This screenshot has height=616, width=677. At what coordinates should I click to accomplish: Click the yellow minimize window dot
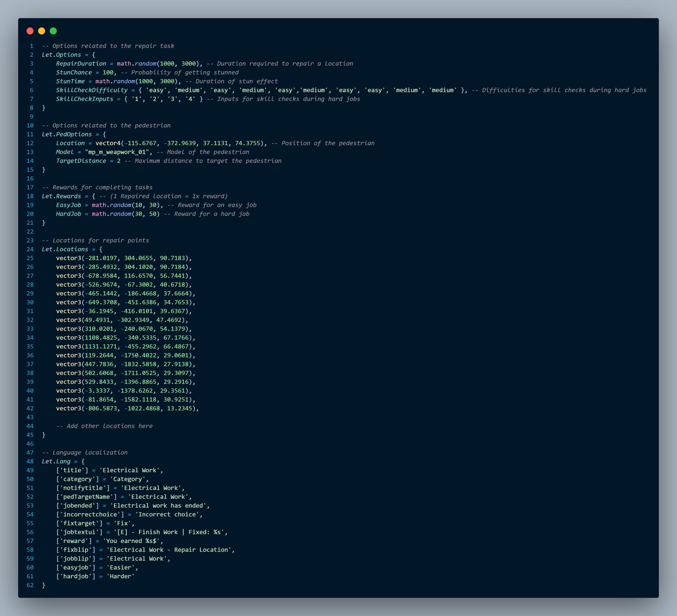tap(42, 31)
